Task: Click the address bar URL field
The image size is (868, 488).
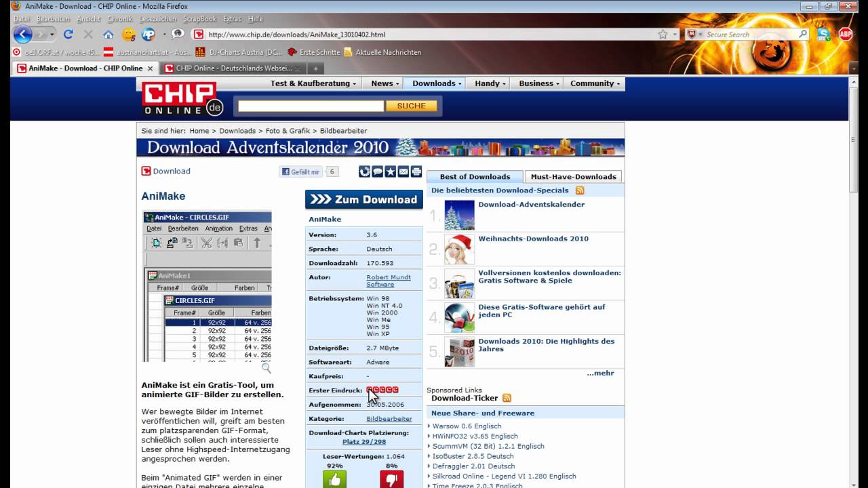Action: pyautogui.click(x=431, y=35)
